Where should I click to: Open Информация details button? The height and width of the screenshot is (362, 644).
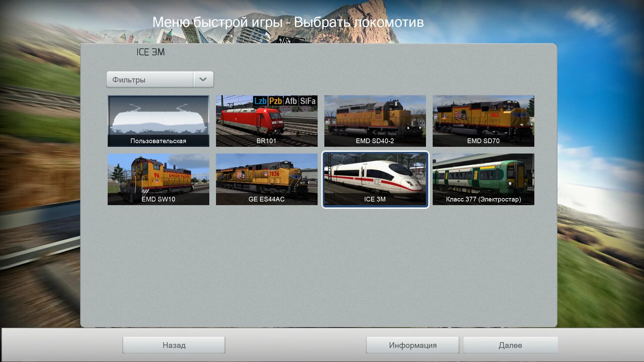coord(413,345)
